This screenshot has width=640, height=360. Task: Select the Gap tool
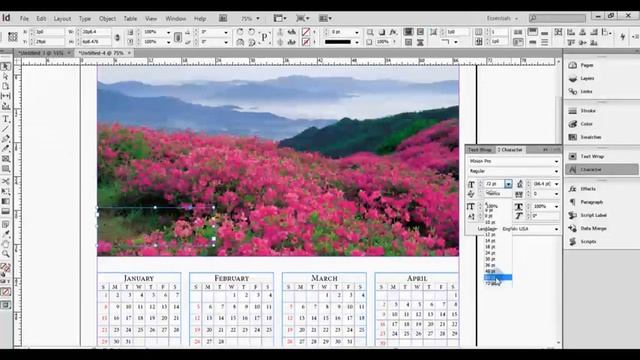coord(5,96)
